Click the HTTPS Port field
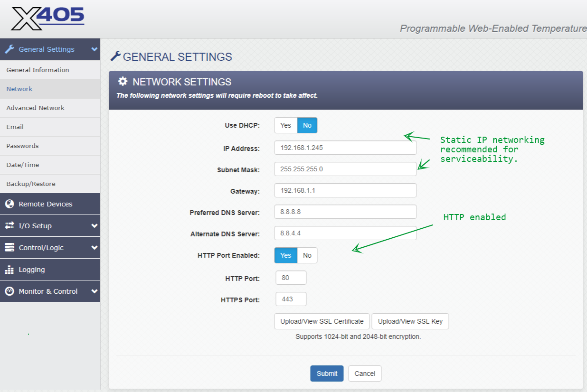This screenshot has width=587, height=392. [x=291, y=299]
